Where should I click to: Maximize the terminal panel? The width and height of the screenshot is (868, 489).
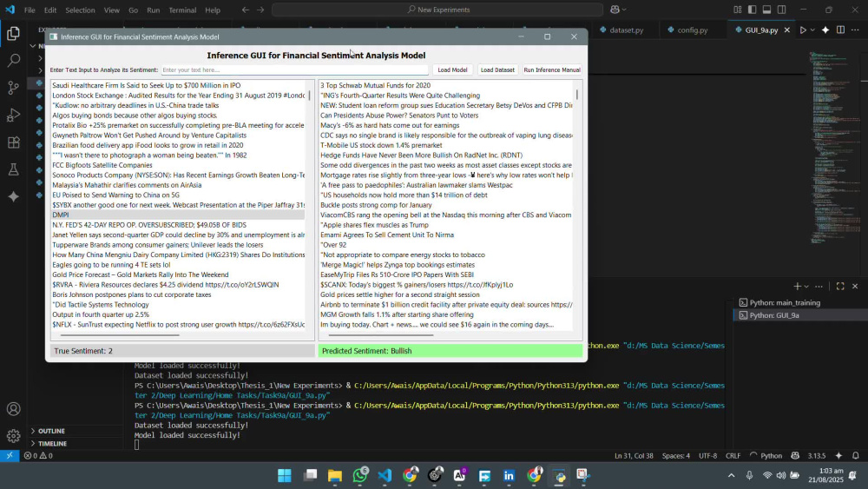(840, 287)
